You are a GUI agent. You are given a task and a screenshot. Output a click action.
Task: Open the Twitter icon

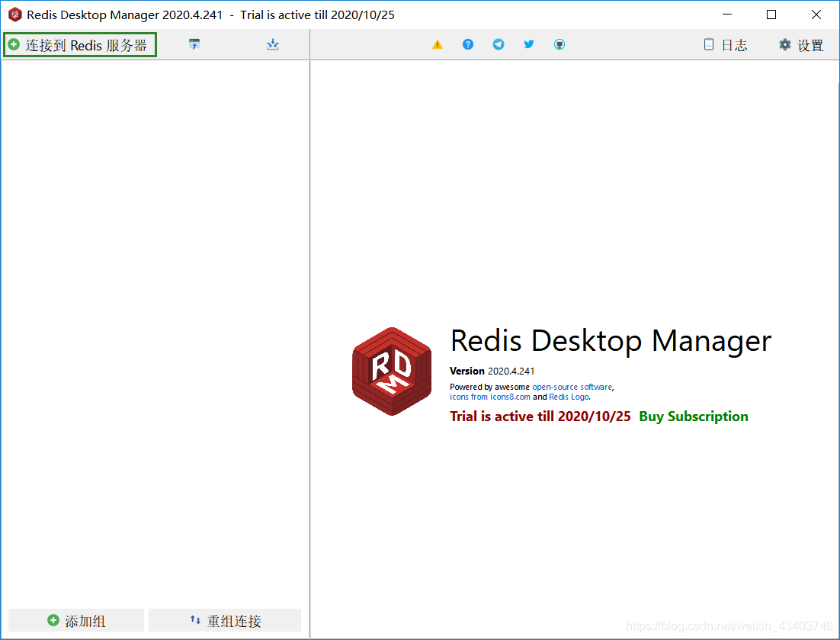coord(528,44)
